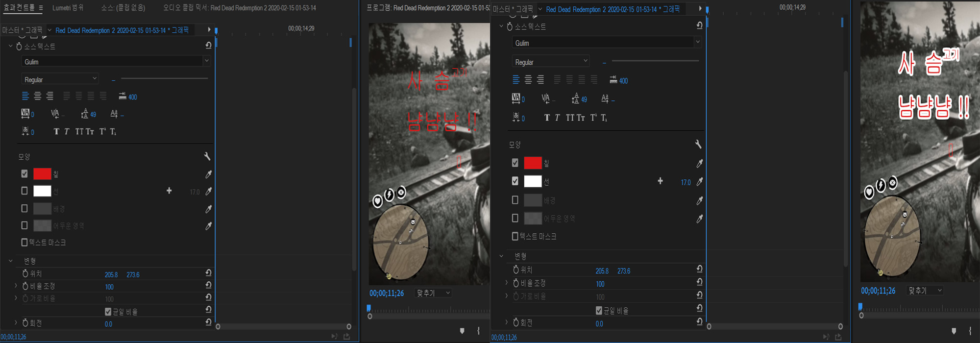Expand 회전 in the right panel
This screenshot has height=343, width=980.
[506, 322]
